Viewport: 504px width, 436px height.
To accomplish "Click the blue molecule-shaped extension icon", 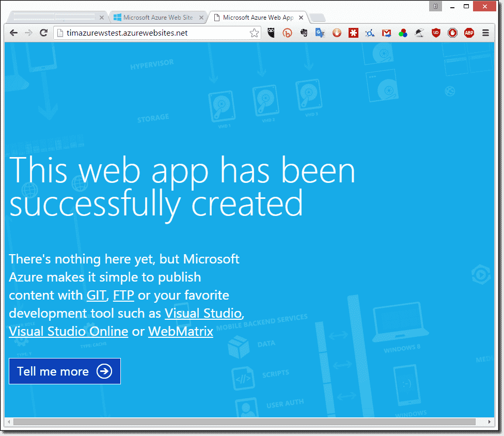I will (x=370, y=33).
